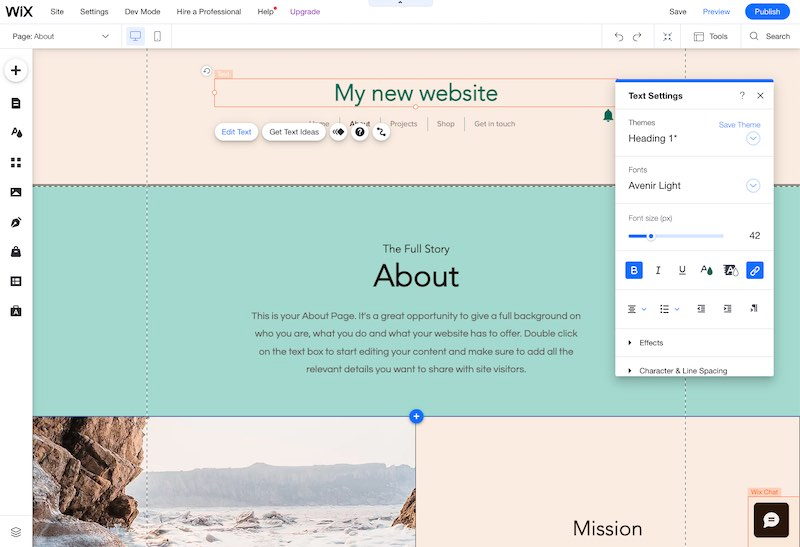Open the Layers icon at bottom left
This screenshot has width=800, height=547.
16,531
